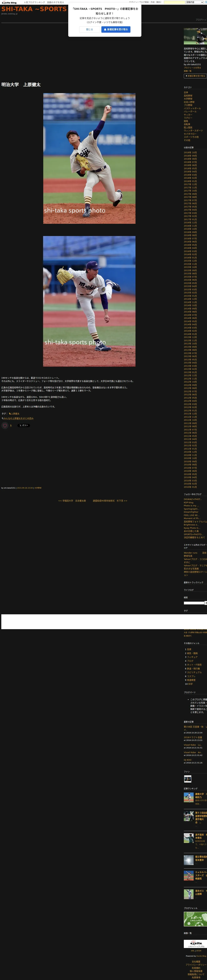
Task: Open followed blog DreamFighter
Action: coord(191,512)
